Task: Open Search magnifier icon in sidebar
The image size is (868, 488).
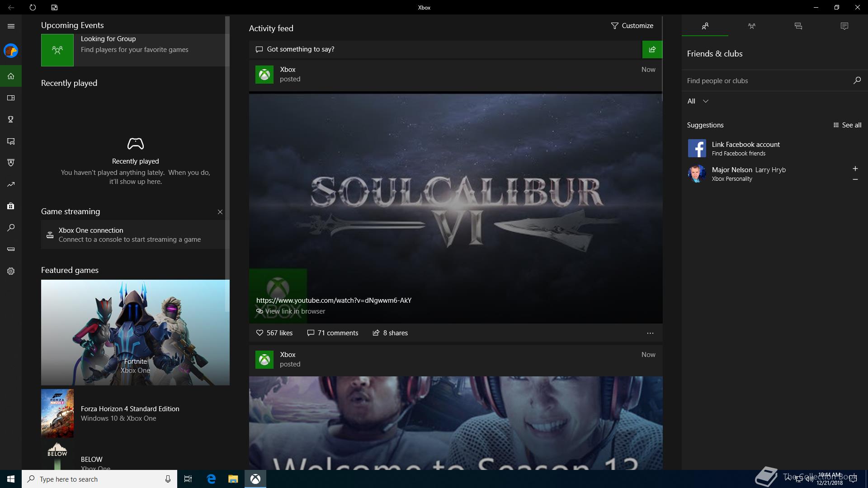Action: (x=11, y=228)
